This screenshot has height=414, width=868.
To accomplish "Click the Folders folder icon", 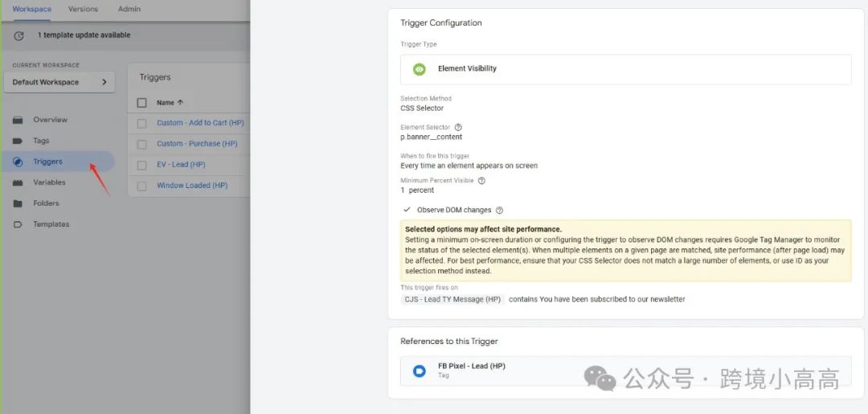I will (x=18, y=203).
